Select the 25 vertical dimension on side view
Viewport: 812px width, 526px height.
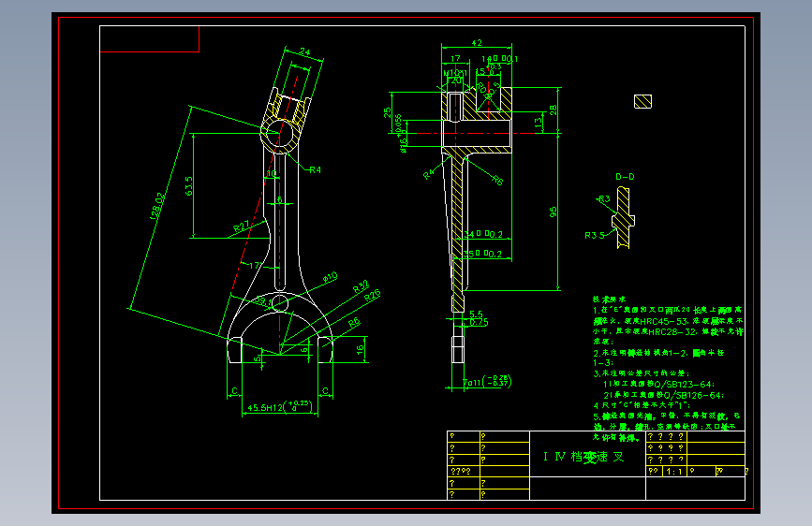388,112
